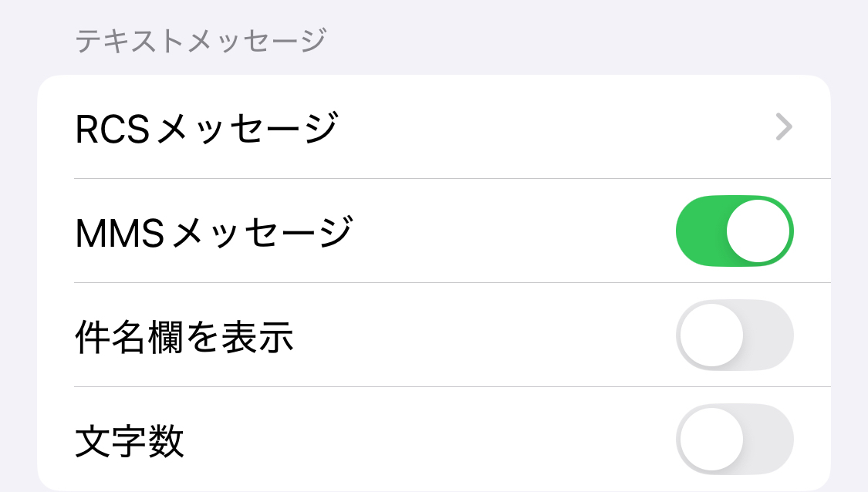Enable the 件名欄を表示 toggle
This screenshot has width=868, height=492.
tap(734, 335)
